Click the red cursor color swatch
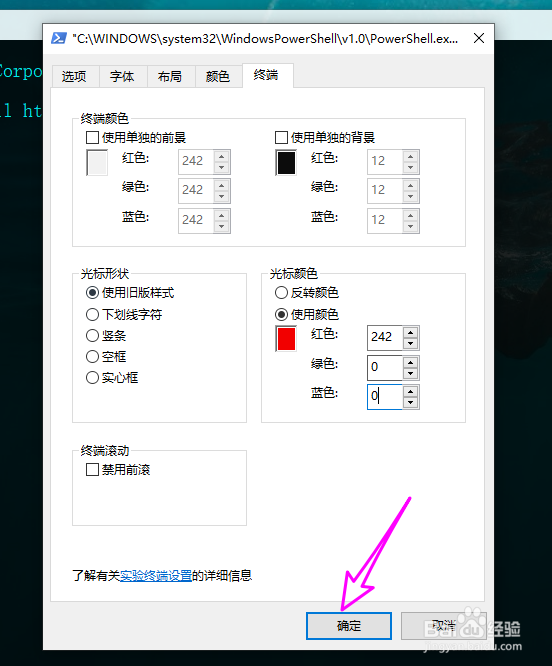 point(286,339)
